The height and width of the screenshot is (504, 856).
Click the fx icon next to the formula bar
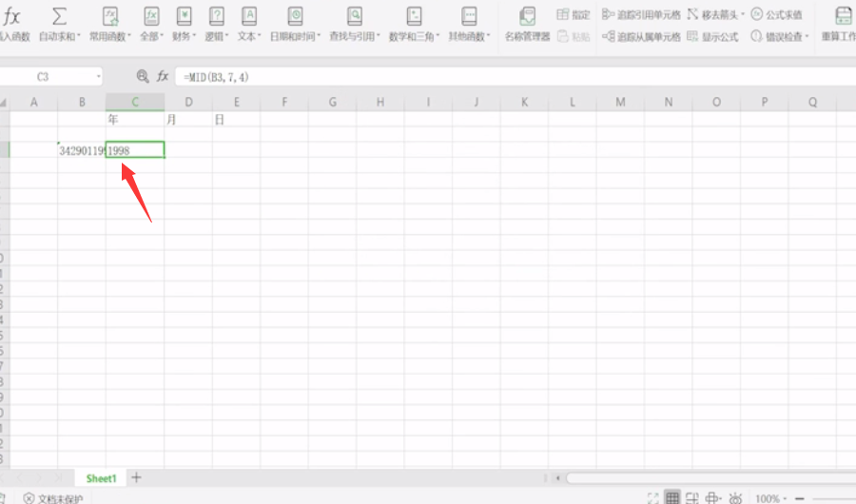click(x=162, y=76)
